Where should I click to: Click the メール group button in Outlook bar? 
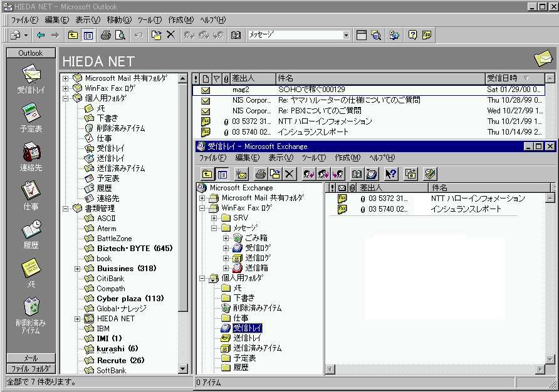click(x=31, y=358)
